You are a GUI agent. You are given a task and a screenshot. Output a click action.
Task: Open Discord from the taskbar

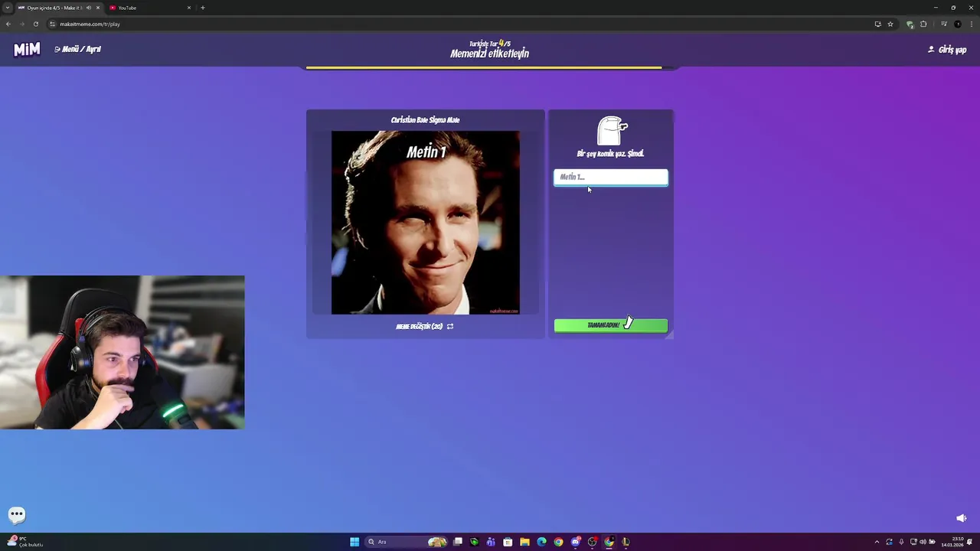click(575, 542)
